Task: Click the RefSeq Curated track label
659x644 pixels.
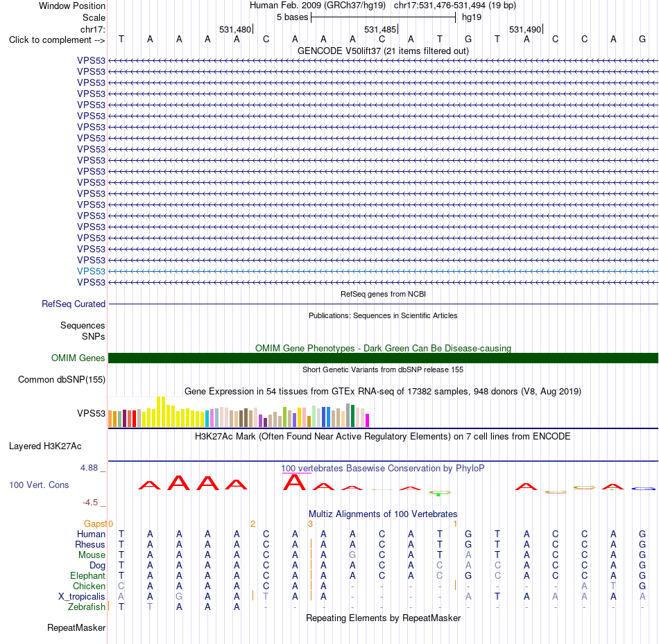Action: pyautogui.click(x=74, y=304)
